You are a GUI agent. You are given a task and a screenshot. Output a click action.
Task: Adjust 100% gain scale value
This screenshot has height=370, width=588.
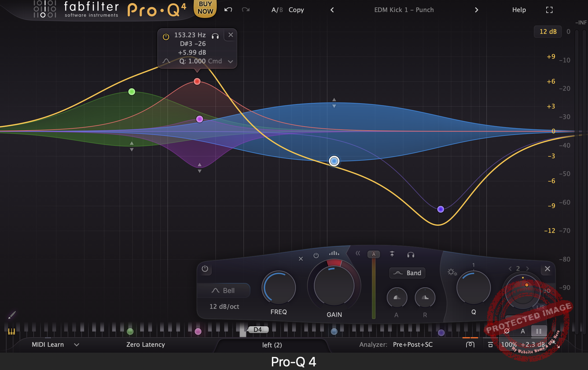pyautogui.click(x=509, y=345)
